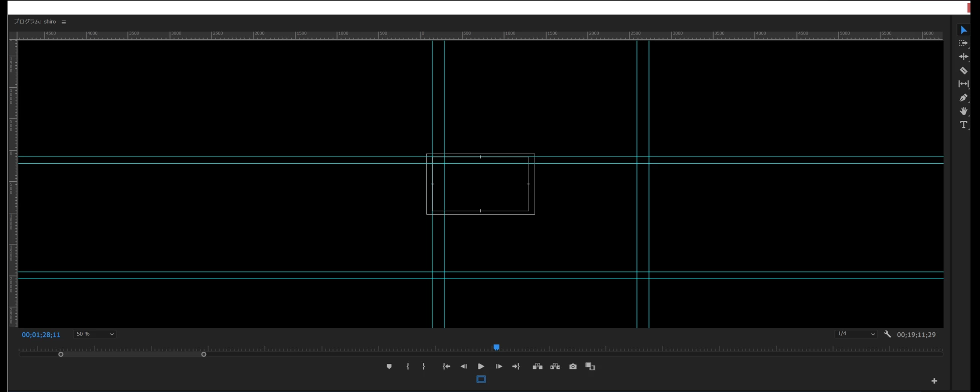
Task: Click the blue timecode 00;01;28;11
Action: pyautogui.click(x=41, y=335)
